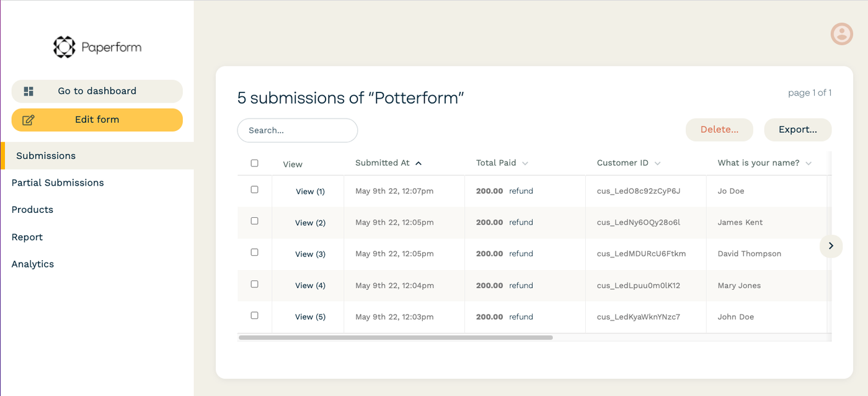Expand the "What is your name?" column chevron
The height and width of the screenshot is (396, 868).
808,163
